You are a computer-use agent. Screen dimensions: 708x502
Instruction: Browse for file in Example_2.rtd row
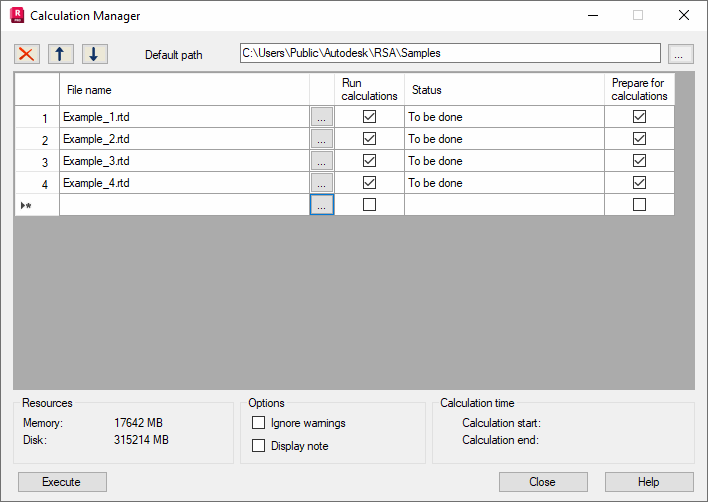click(321, 139)
